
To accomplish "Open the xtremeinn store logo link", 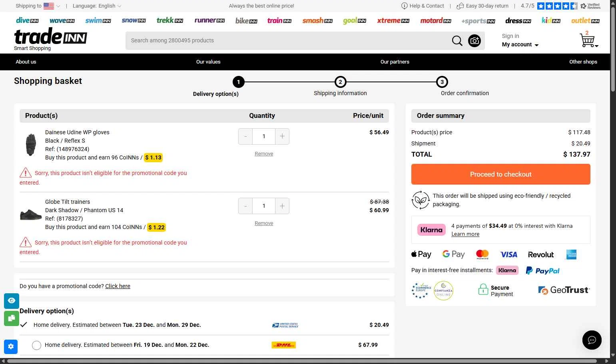I will [393, 20].
